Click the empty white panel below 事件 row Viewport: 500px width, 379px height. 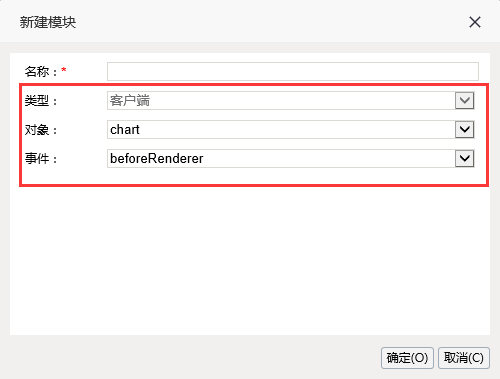point(250,260)
